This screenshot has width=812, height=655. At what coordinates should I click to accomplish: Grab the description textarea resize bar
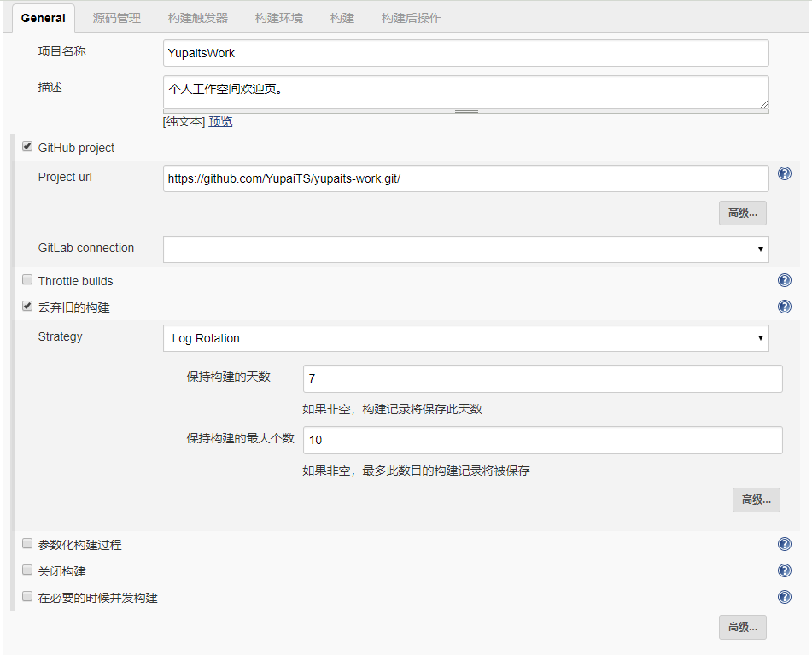[466, 111]
